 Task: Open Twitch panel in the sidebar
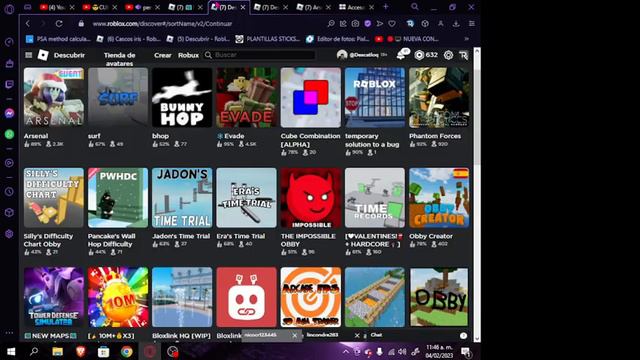[x=9, y=84]
